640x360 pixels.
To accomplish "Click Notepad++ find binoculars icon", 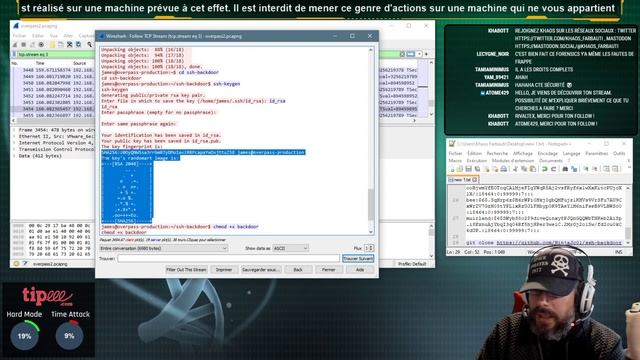I will coord(565,169).
